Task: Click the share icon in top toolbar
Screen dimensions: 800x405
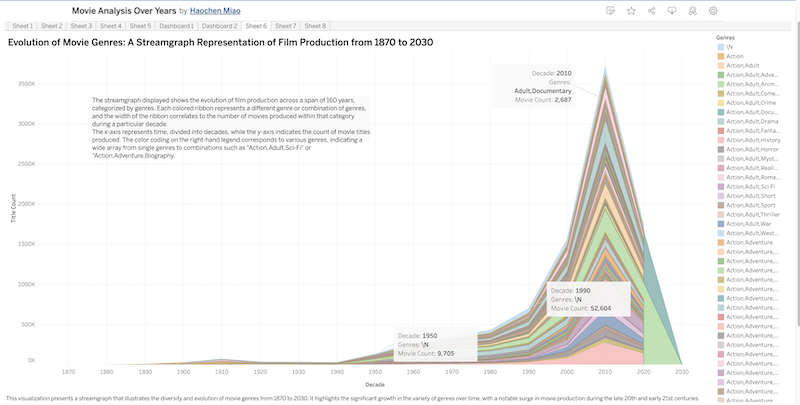Action: point(652,10)
